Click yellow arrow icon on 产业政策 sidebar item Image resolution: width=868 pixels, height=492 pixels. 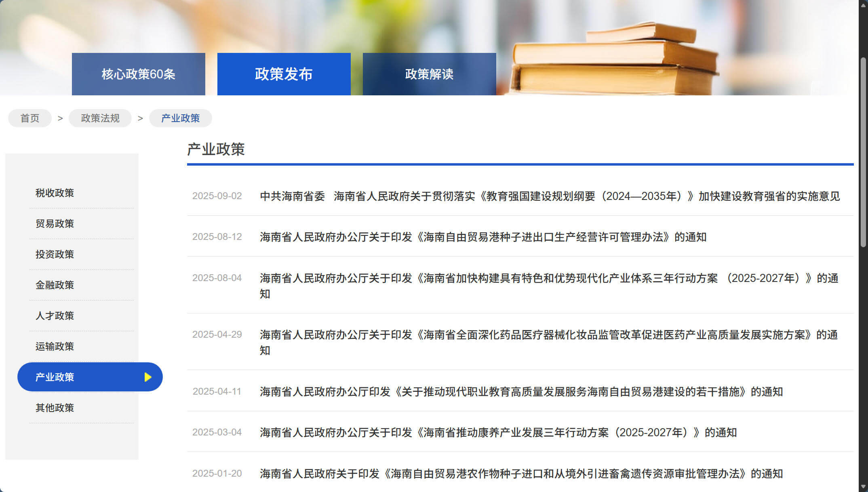[148, 377]
